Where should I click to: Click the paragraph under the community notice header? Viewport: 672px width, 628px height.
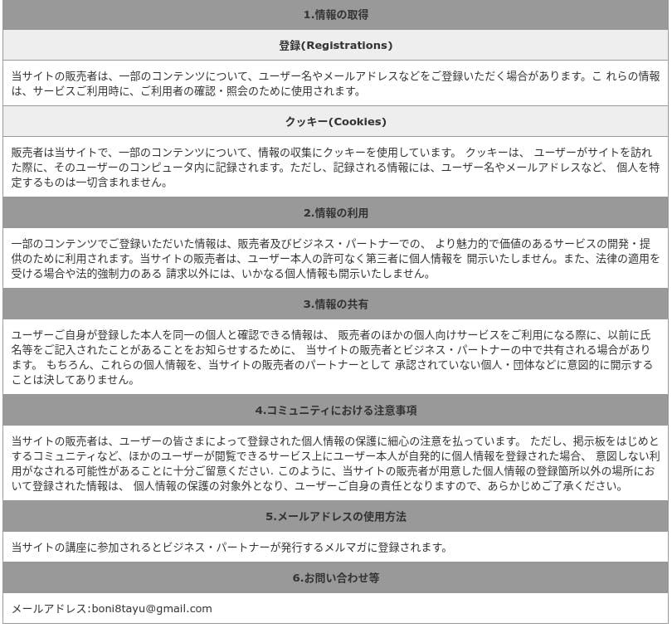(335, 464)
